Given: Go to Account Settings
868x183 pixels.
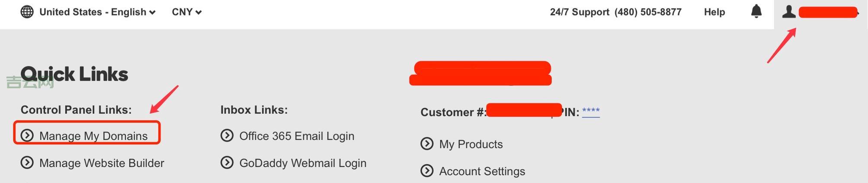Looking at the screenshot, I should tap(482, 171).
